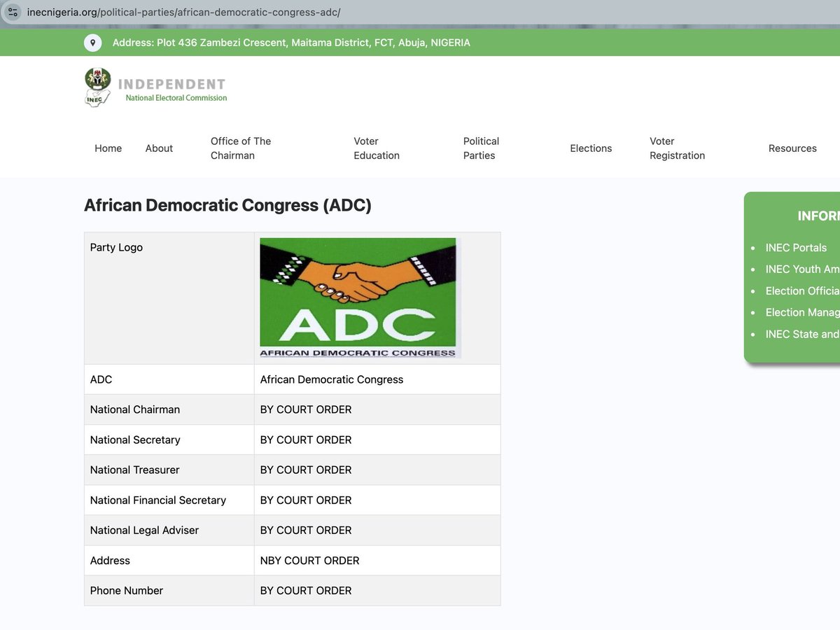This screenshot has height=630, width=840.
Task: Click National Financial Secretary's BY COURT ORDER value
Action: 306,500
